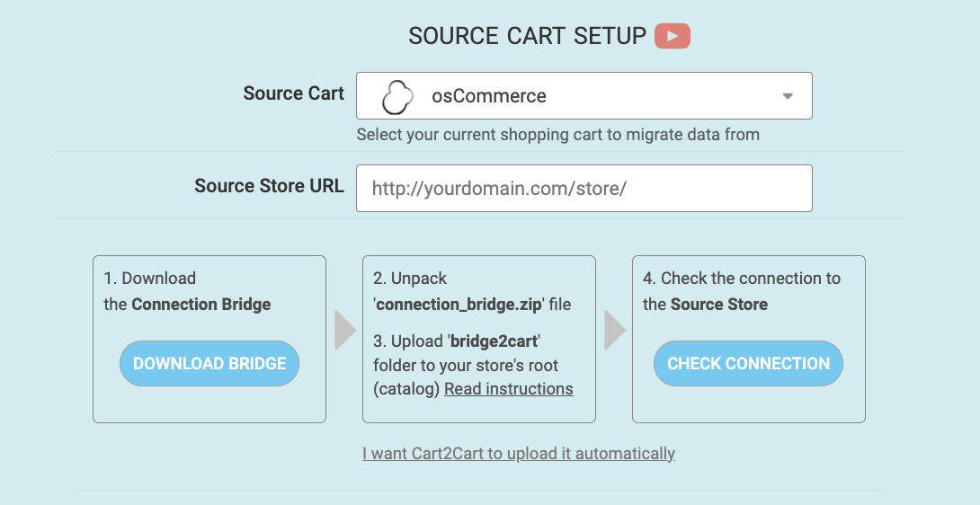Click the osCommerce logo icon
The height and width of the screenshot is (505, 980).
[397, 96]
